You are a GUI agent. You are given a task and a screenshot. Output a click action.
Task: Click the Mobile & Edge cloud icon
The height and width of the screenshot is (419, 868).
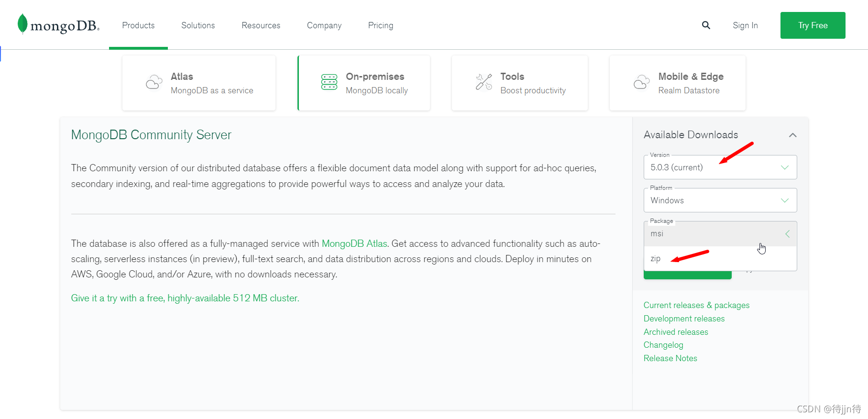click(642, 82)
